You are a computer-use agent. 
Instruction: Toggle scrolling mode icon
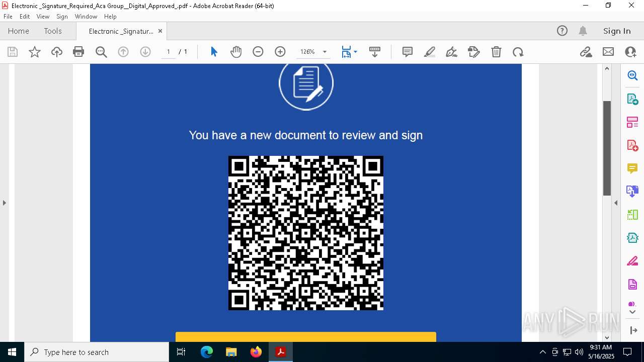pos(375,52)
